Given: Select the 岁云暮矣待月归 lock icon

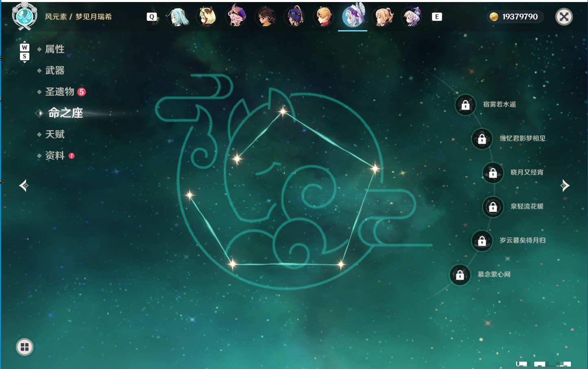Looking at the screenshot, I should tap(482, 241).
